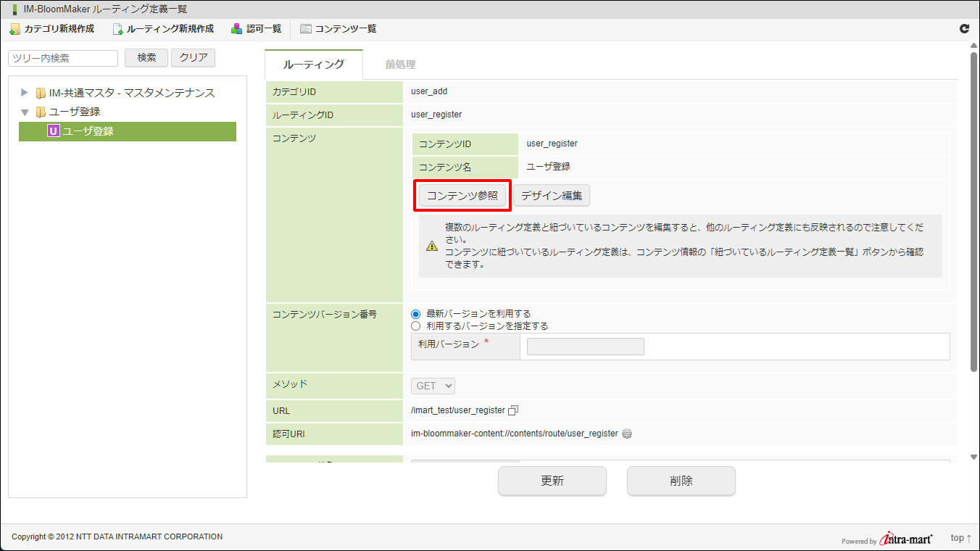Click the warning triangle icon
The height and width of the screenshot is (551, 980).
click(x=432, y=246)
